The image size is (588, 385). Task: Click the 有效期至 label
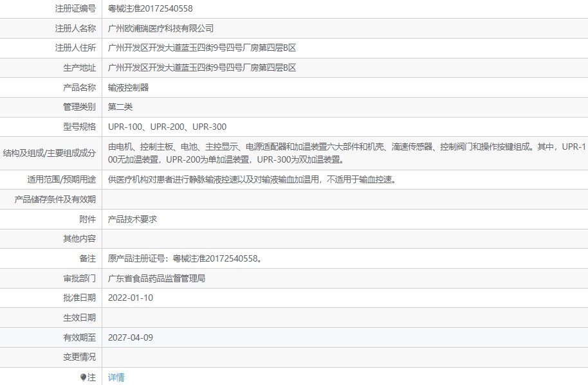tap(80, 337)
